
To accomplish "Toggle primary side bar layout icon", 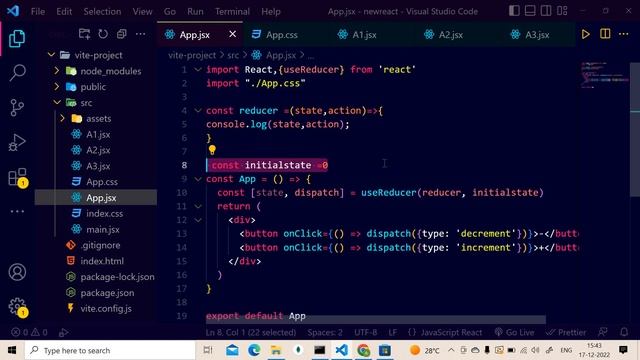I will (x=514, y=11).
